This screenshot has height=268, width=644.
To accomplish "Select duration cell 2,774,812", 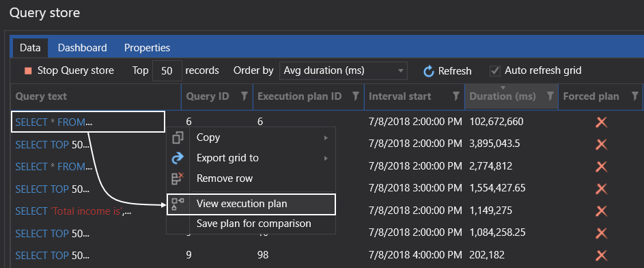I will point(490,166).
